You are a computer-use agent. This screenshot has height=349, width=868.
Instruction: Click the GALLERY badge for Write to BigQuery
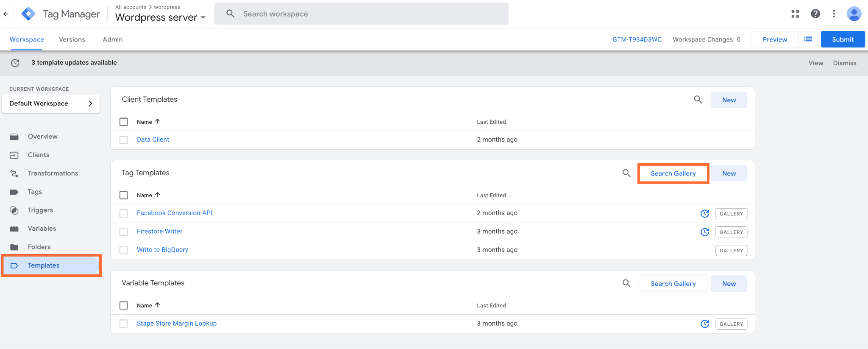tap(731, 251)
